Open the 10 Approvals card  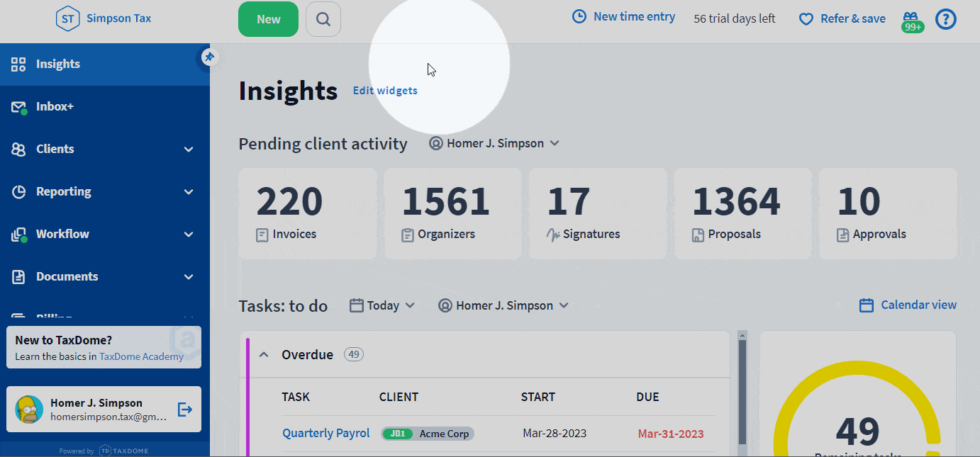(x=888, y=214)
